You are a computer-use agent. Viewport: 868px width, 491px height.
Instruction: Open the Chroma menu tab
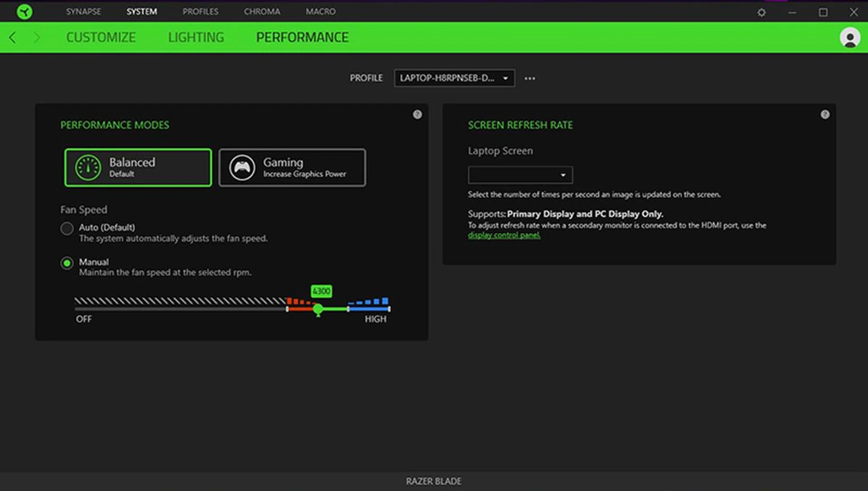click(262, 11)
